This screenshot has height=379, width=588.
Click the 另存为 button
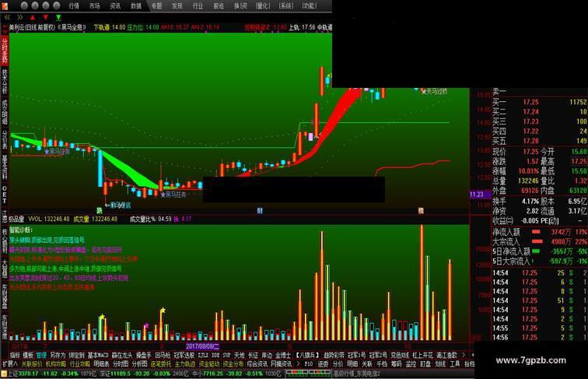tap(58, 355)
